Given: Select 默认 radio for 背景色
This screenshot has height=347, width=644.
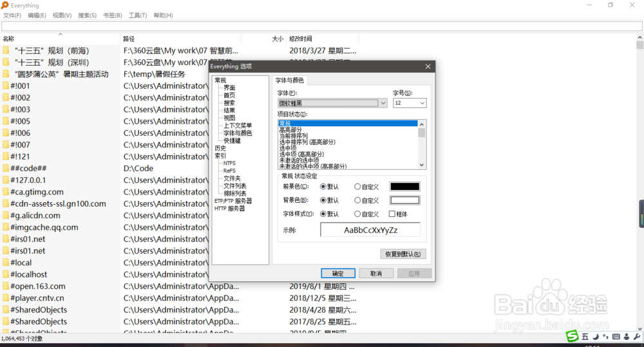Looking at the screenshot, I should (323, 200).
